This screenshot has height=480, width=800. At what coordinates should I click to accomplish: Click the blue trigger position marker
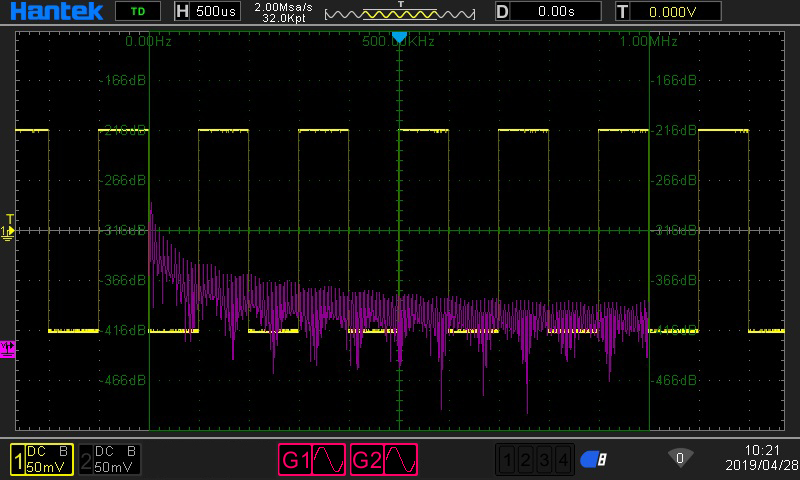tap(399, 37)
